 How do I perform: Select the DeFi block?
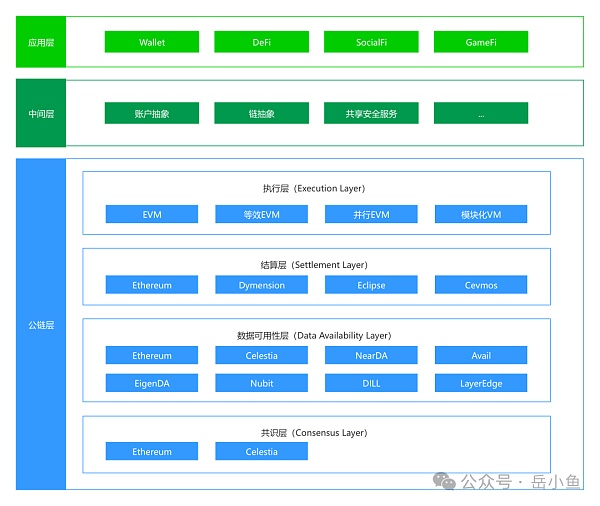[x=261, y=42]
